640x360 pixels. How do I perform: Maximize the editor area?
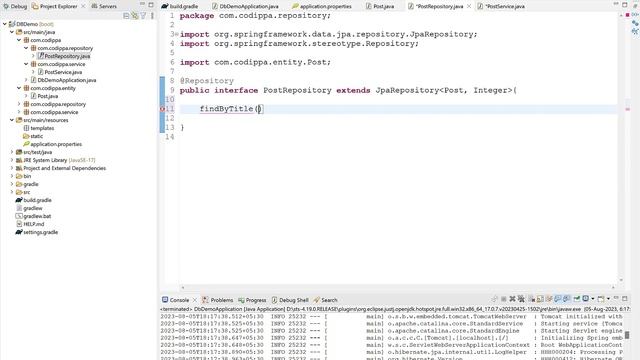tap(625, 5)
